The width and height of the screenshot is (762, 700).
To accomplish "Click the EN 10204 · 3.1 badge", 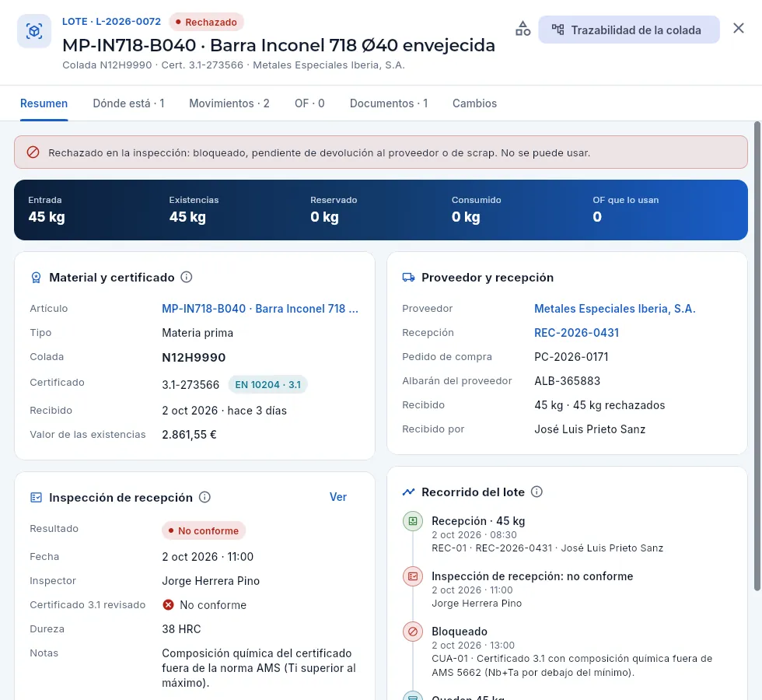I will point(267,384).
